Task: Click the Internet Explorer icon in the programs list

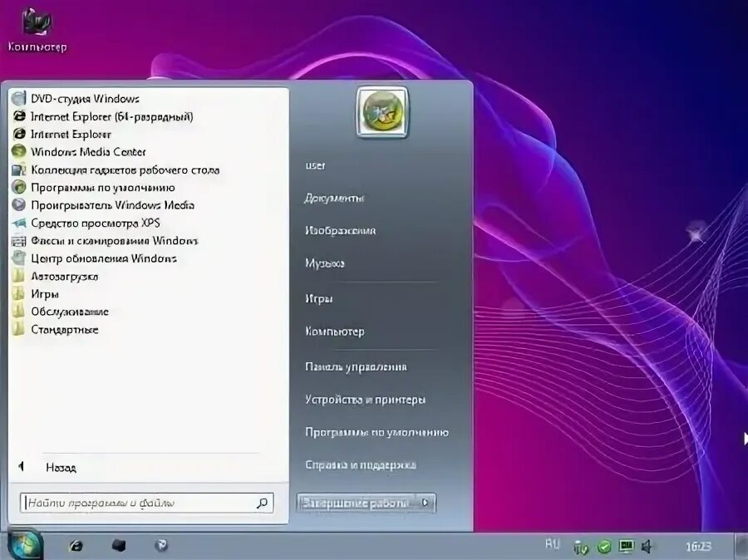Action: click(x=19, y=134)
